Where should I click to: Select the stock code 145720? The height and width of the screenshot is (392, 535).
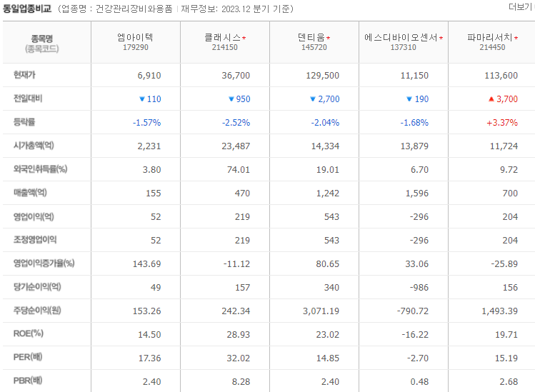tap(314, 47)
